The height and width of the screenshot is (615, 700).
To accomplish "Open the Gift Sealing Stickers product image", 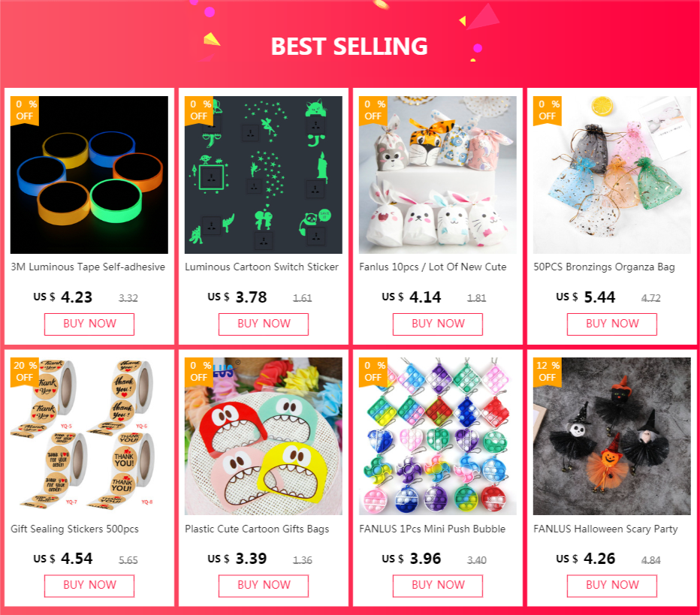I will tap(89, 436).
